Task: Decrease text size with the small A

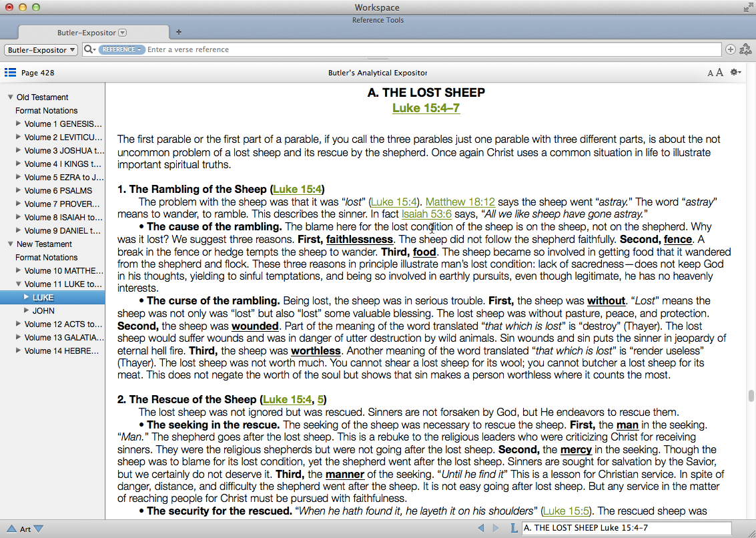Action: (x=710, y=73)
